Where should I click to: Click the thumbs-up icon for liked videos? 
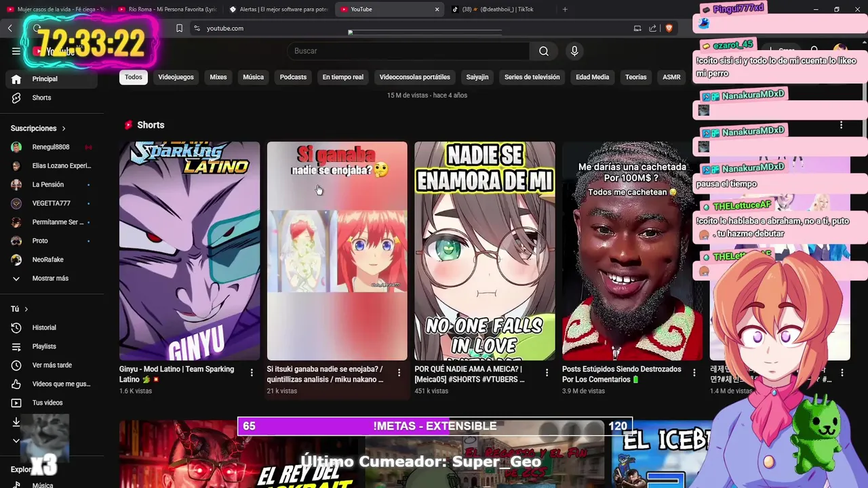(x=17, y=384)
